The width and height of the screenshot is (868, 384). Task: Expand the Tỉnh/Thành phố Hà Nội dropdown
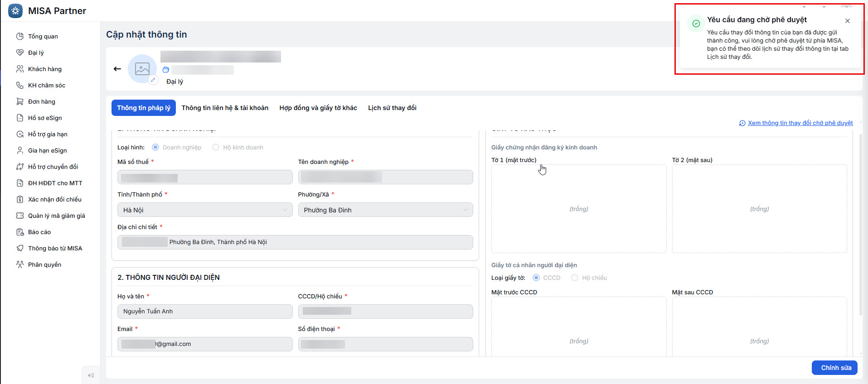click(205, 210)
